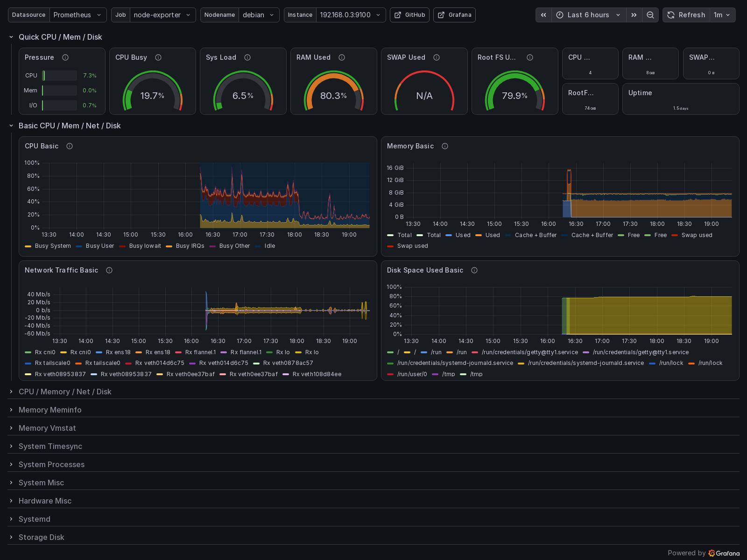The image size is (747, 560).
Task: Click the info icon next to Sys Load
Action: 247,57
